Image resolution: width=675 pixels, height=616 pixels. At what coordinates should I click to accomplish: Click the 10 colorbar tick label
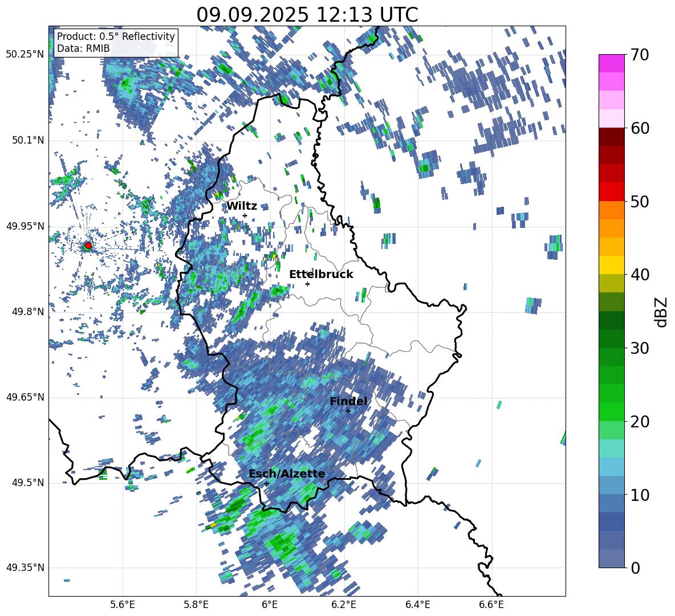coord(640,495)
